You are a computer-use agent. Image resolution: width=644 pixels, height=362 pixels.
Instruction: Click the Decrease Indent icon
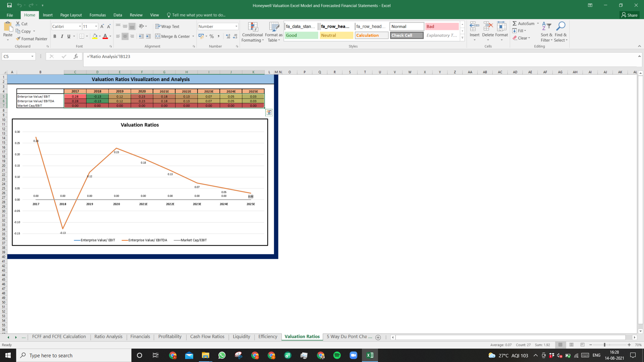click(141, 36)
